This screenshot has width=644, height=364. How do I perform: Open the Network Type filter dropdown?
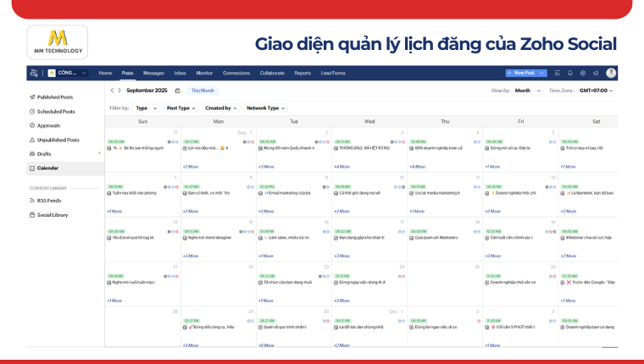265,108
